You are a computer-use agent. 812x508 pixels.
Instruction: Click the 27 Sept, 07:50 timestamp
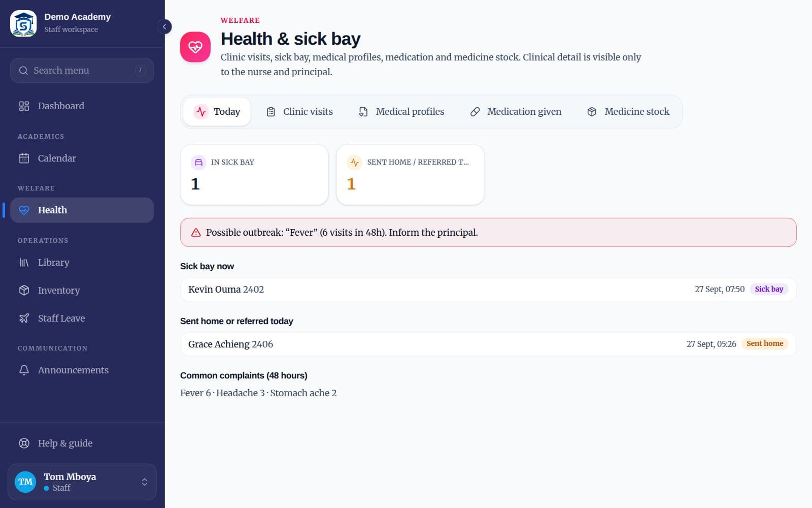pos(720,290)
